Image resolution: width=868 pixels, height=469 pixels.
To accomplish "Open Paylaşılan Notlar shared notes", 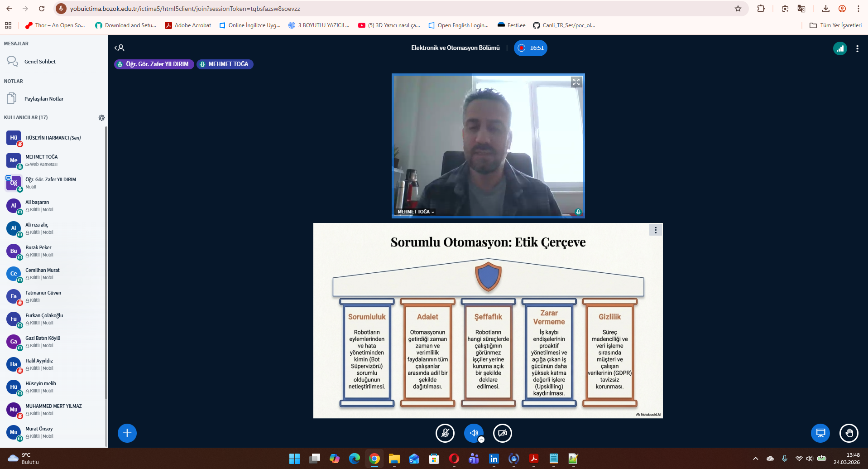I will [x=43, y=99].
